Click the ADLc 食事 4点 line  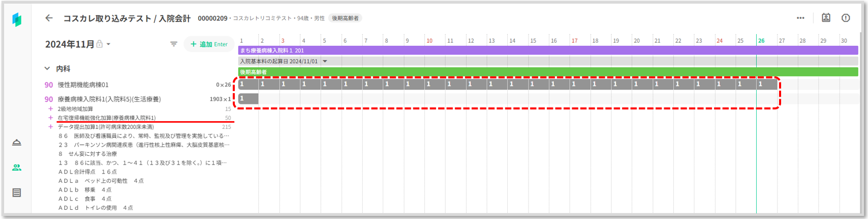85,199
